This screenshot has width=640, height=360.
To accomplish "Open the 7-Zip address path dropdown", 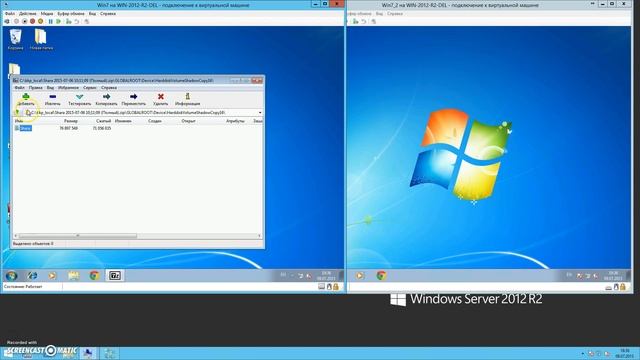I will [260, 113].
